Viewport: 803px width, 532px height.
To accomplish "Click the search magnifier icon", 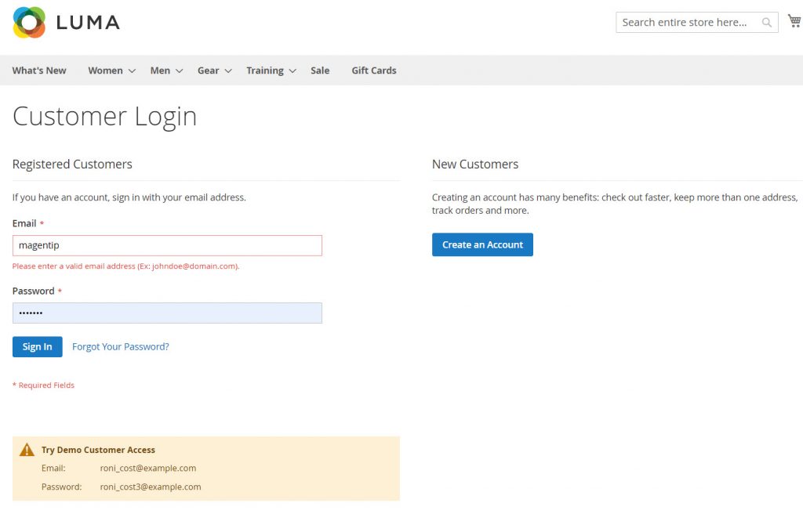I will (766, 22).
